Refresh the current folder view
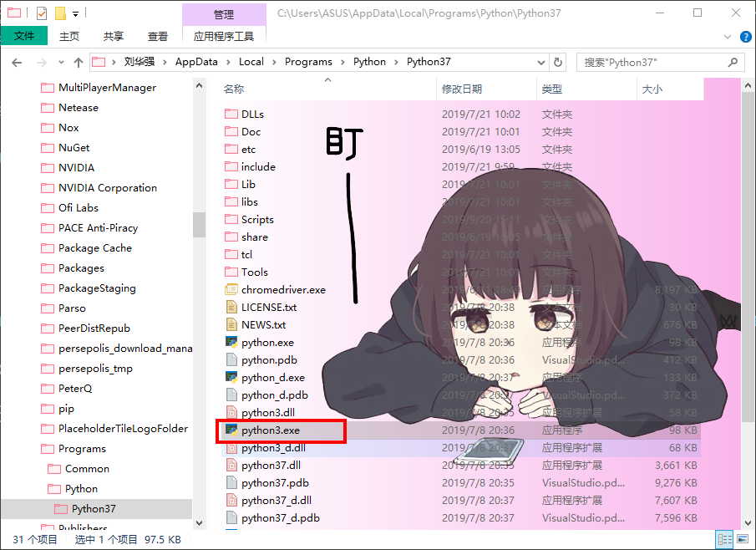This screenshot has width=756, height=550. 560,62
